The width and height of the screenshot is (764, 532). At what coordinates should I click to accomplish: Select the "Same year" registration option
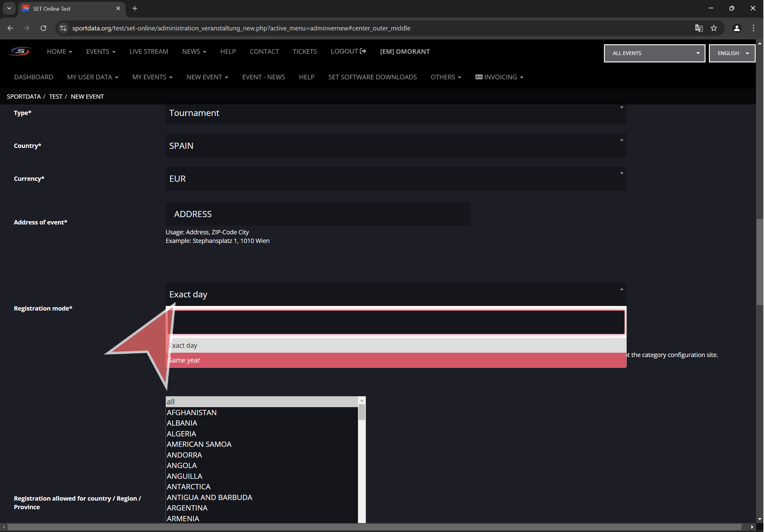pos(396,360)
